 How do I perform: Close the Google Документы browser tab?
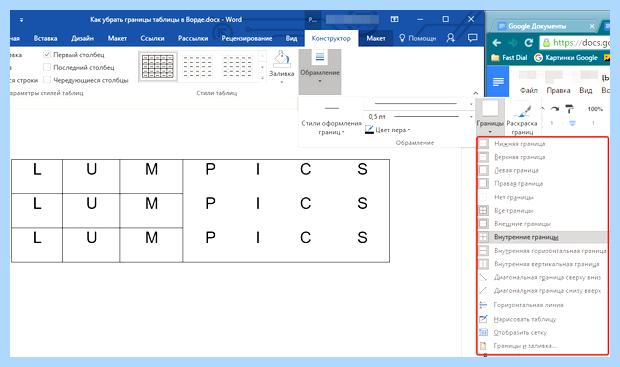pyautogui.click(x=592, y=26)
